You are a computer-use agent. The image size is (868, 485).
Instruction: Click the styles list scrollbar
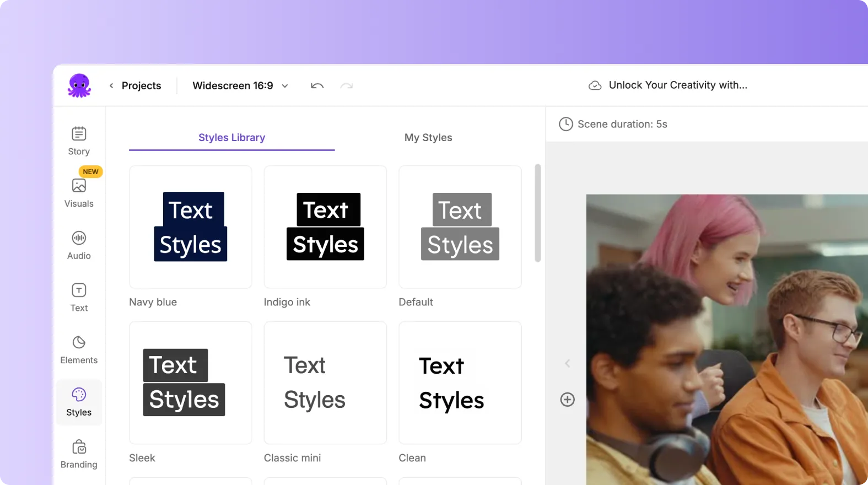click(x=538, y=213)
